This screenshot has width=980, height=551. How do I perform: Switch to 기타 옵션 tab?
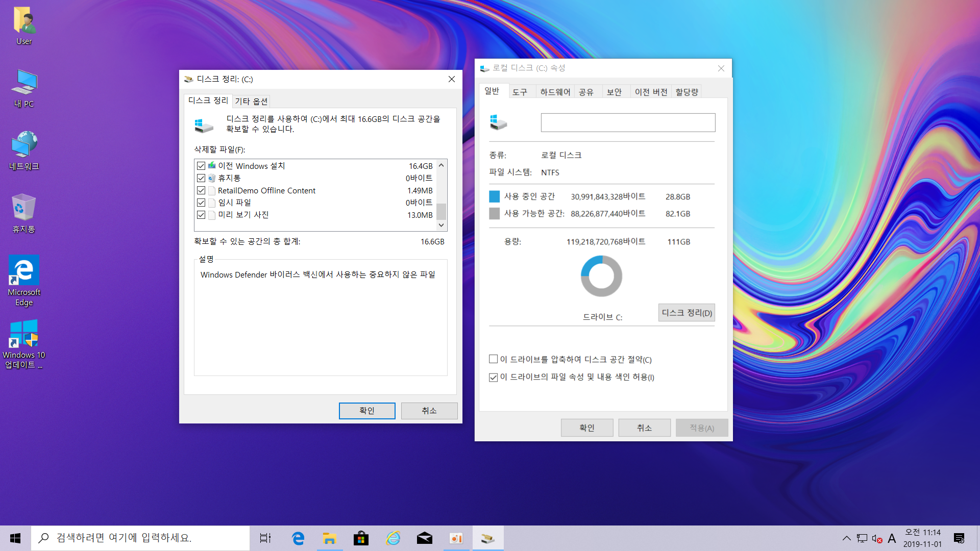(x=251, y=101)
